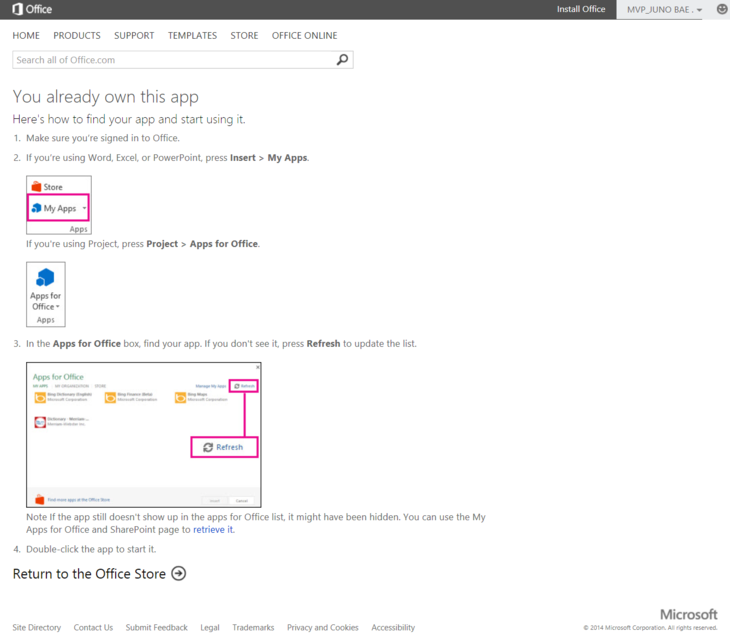730x644 pixels.
Task: Open the Accessibility footer link
Action: pos(393,627)
